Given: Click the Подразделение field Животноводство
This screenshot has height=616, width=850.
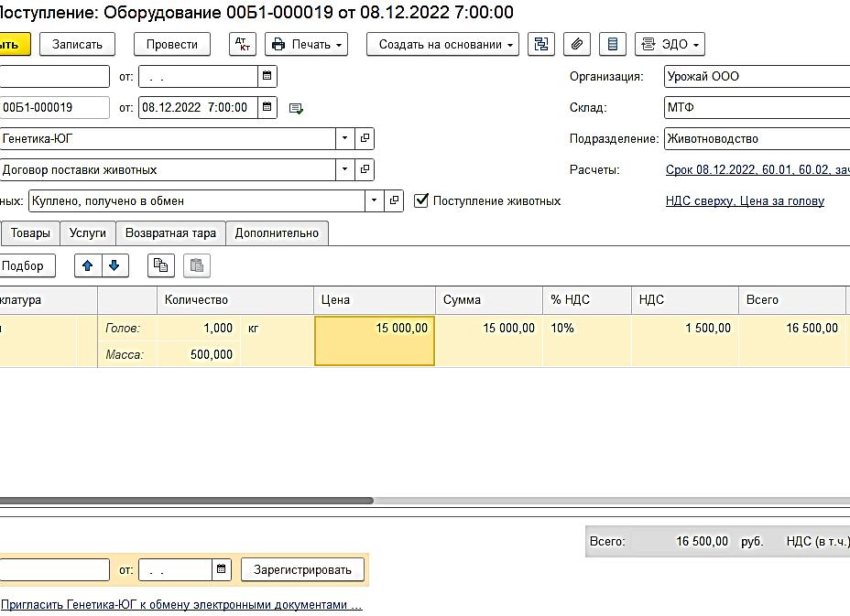Looking at the screenshot, I should coord(757,139).
